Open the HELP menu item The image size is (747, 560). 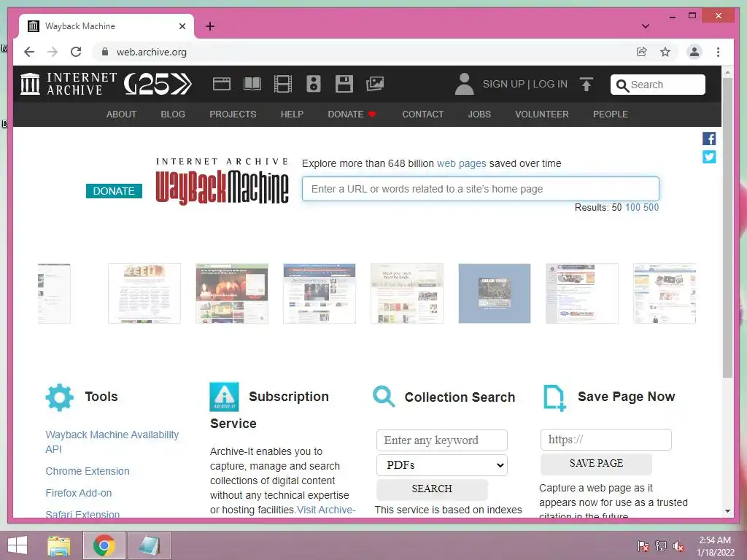292,114
